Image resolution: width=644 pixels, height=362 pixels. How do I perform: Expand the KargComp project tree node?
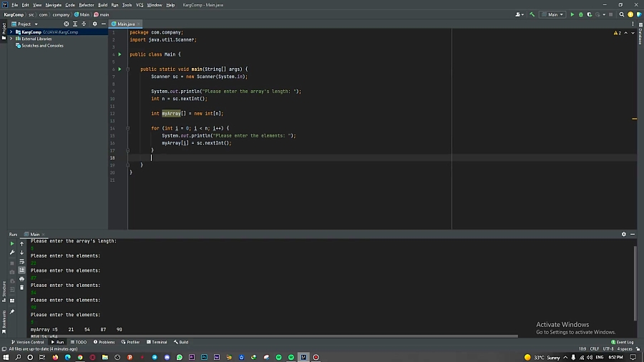(11, 32)
